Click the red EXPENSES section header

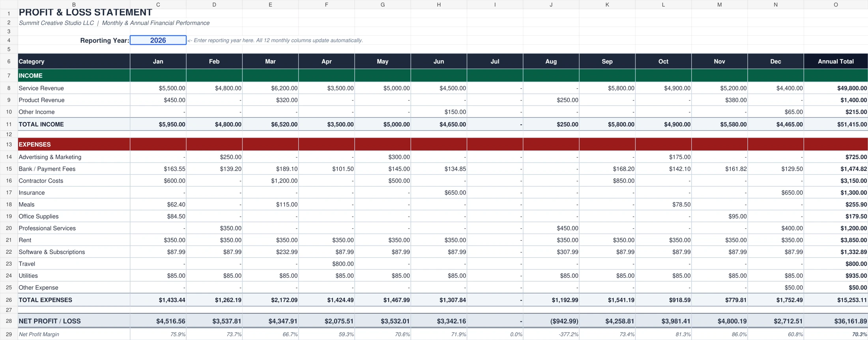tap(443, 145)
